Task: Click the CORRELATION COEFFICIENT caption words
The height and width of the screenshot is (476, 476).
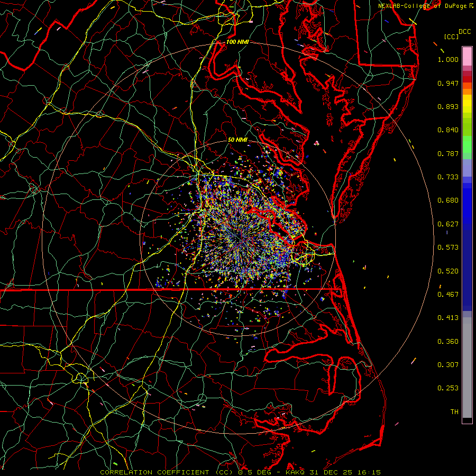Action: coord(154,472)
